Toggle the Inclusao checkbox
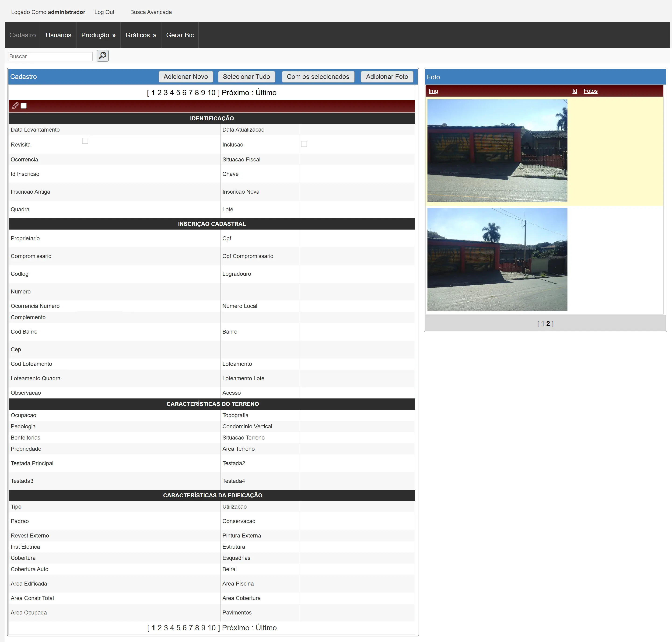The image size is (672, 642). pos(304,144)
